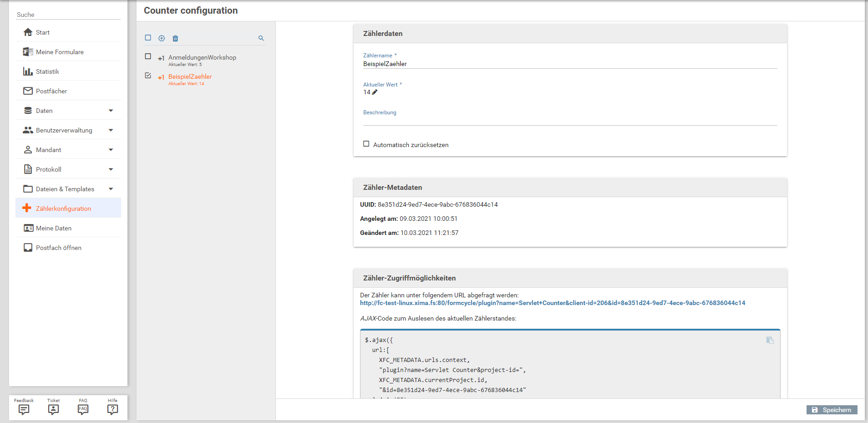This screenshot has height=423, width=868.
Task: Copy AJAX code with clipboard icon
Action: click(770, 340)
